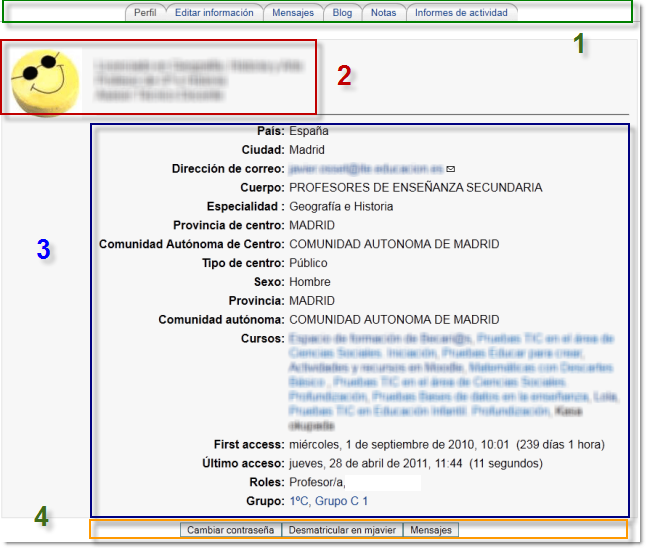Open the 1ºC group link
Image resolution: width=646 pixels, height=548 pixels.
tap(299, 501)
